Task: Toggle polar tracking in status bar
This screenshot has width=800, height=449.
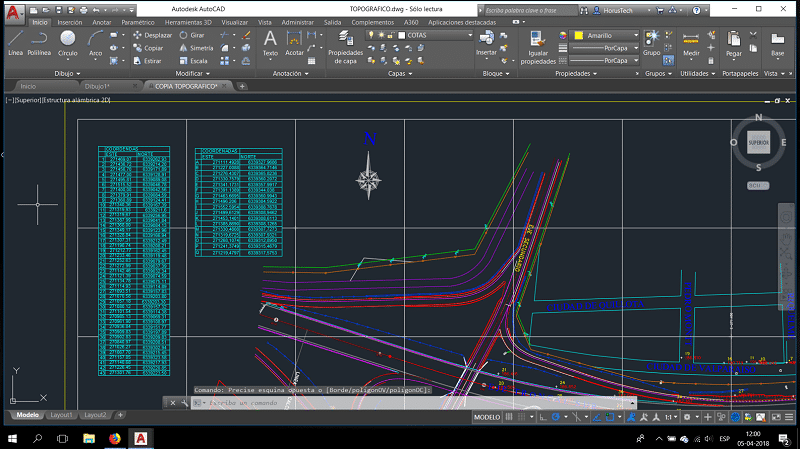Action: coord(556,417)
